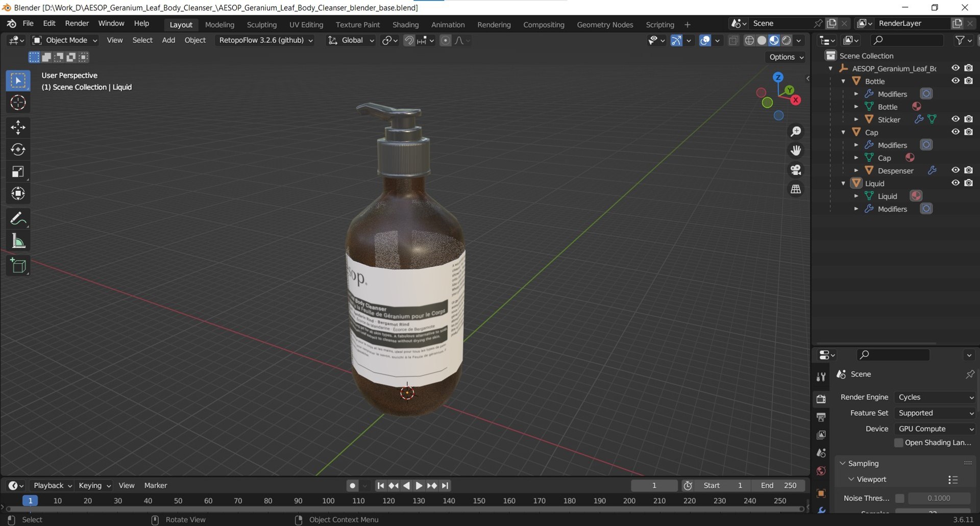This screenshot has height=526, width=980.
Task: Click the current frame number field
Action: (654, 486)
